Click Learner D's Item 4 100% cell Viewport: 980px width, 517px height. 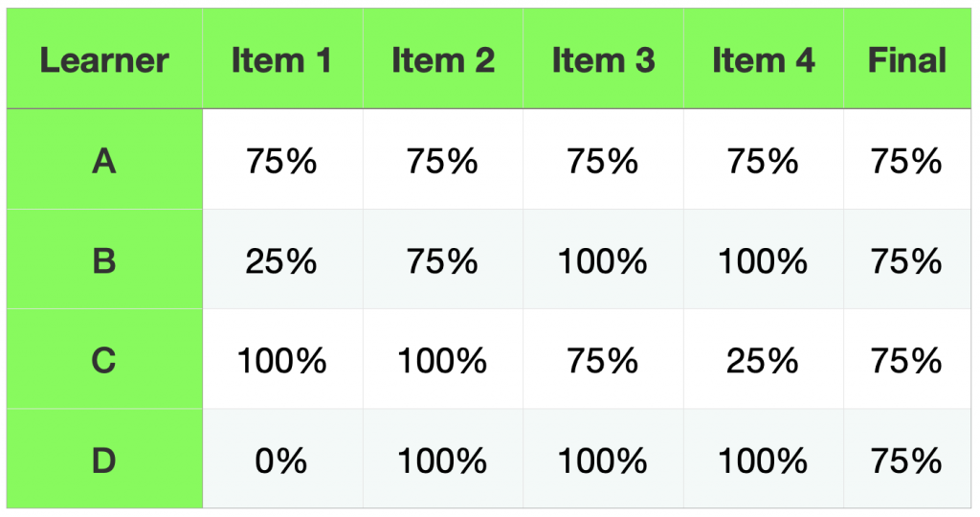tap(763, 460)
